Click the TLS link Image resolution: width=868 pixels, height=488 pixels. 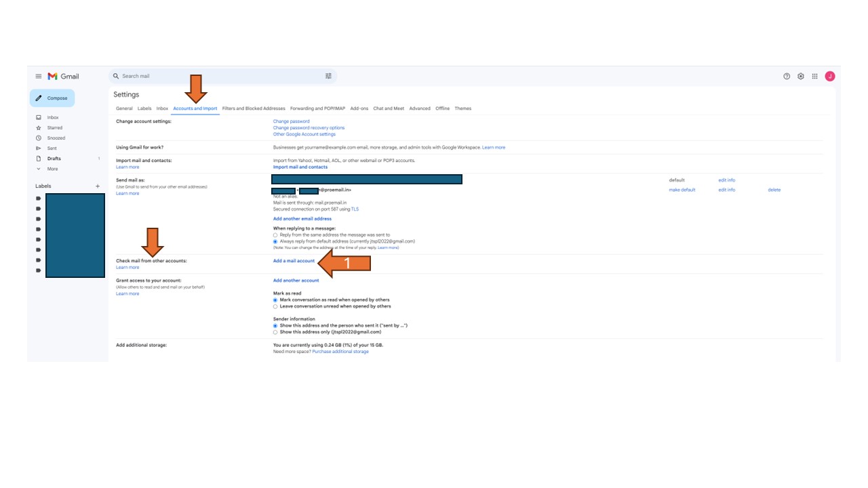coord(355,209)
